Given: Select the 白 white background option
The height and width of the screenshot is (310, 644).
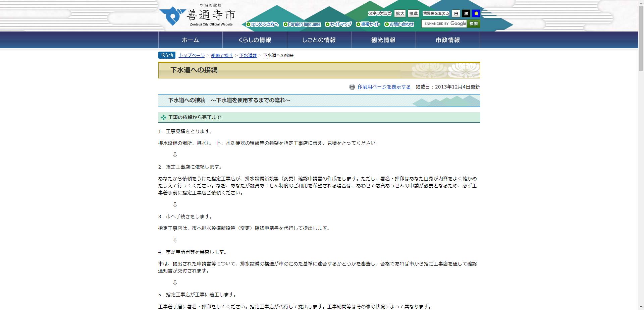Looking at the screenshot, I should (456, 13).
